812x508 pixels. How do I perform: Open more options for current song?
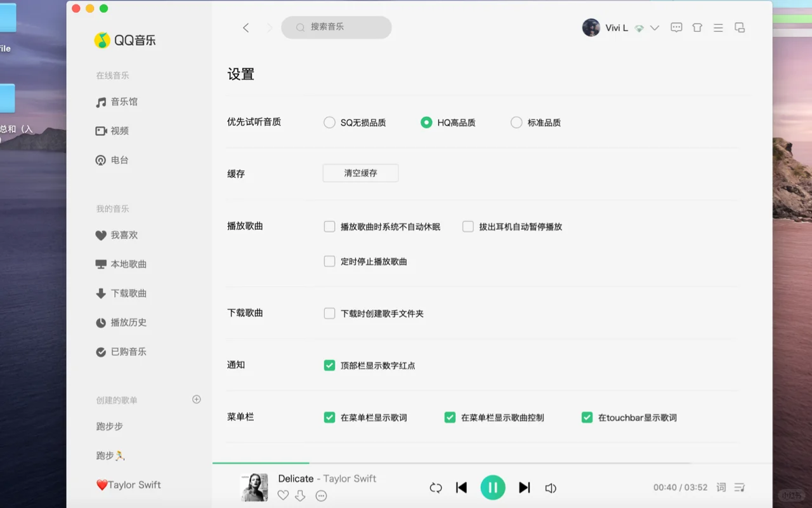(321, 496)
